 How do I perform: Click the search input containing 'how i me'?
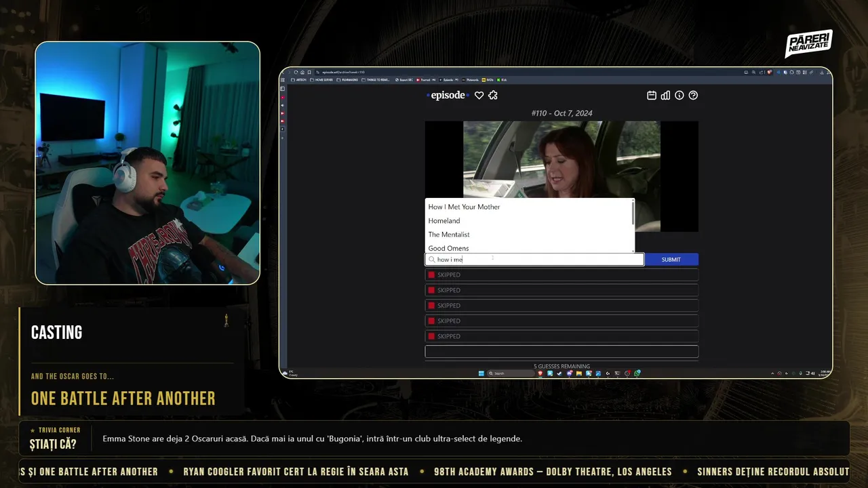[534, 260]
